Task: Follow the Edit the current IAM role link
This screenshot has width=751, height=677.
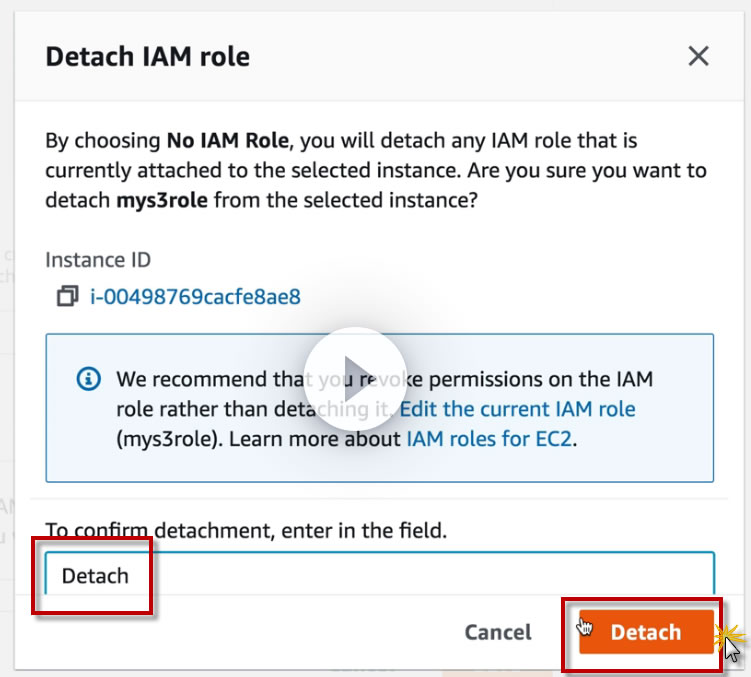Action: click(518, 409)
